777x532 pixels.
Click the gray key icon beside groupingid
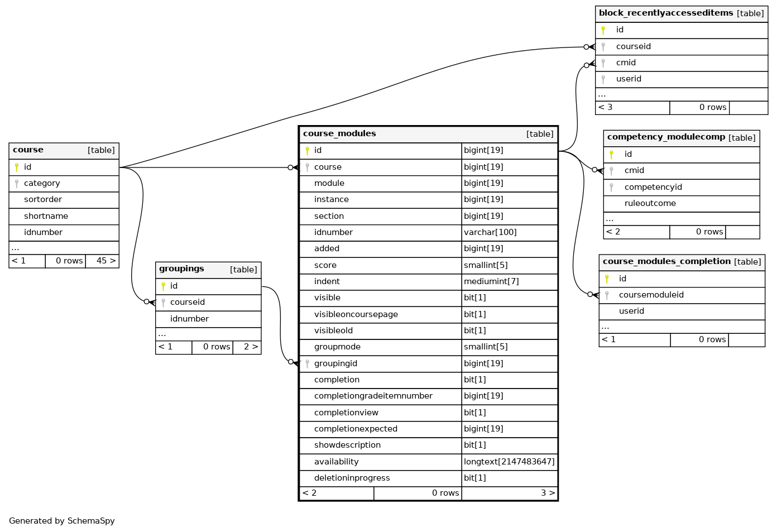click(307, 363)
